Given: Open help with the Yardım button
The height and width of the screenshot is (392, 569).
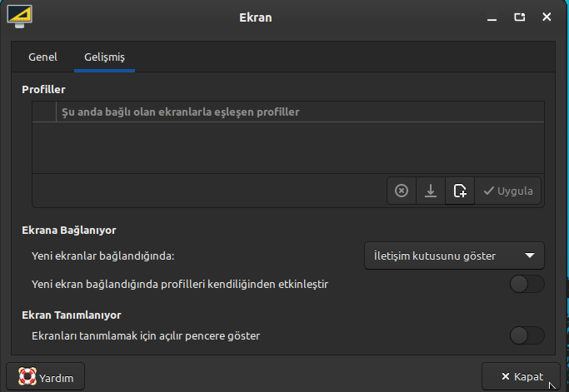Looking at the screenshot, I should (x=46, y=377).
